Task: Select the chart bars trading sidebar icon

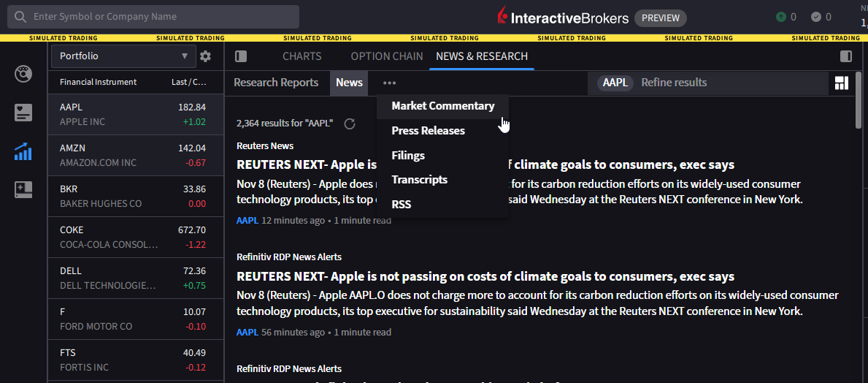Action: [x=23, y=151]
